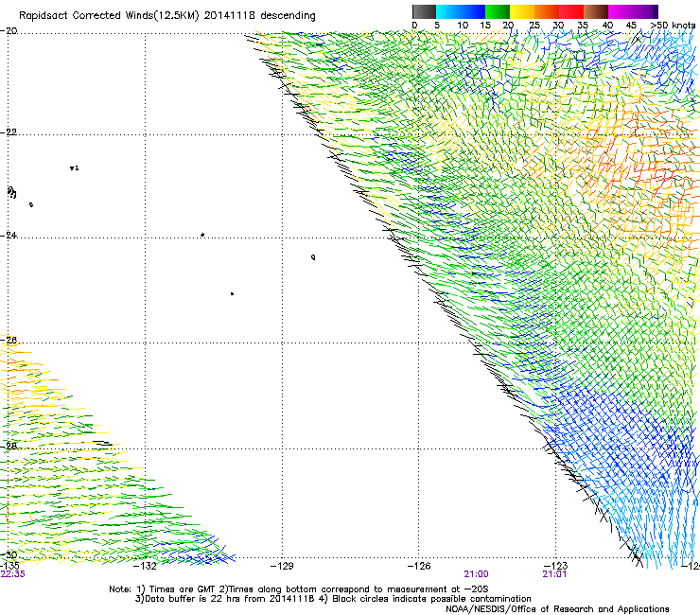Click the legend number 40
The height and width of the screenshot is (615, 700).
[607, 26]
